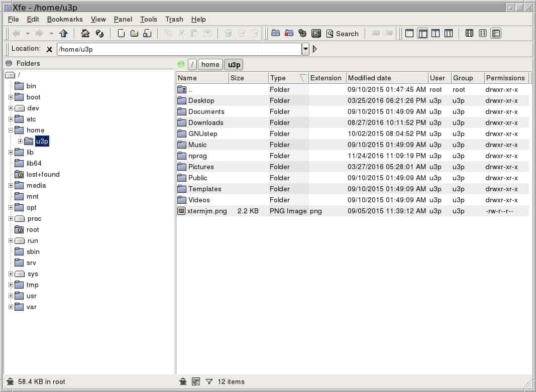Image resolution: width=536 pixels, height=392 pixels.
Task: Collapse the home folder in the tree
Action: tap(11, 130)
